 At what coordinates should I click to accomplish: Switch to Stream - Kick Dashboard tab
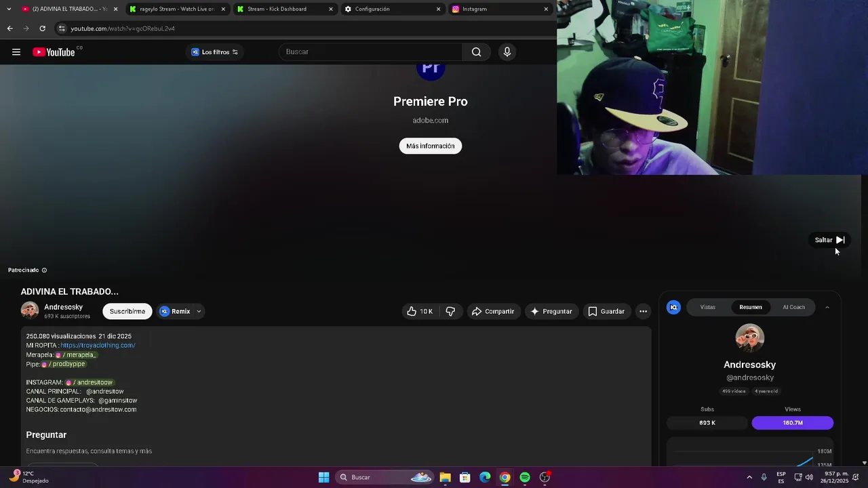click(285, 9)
